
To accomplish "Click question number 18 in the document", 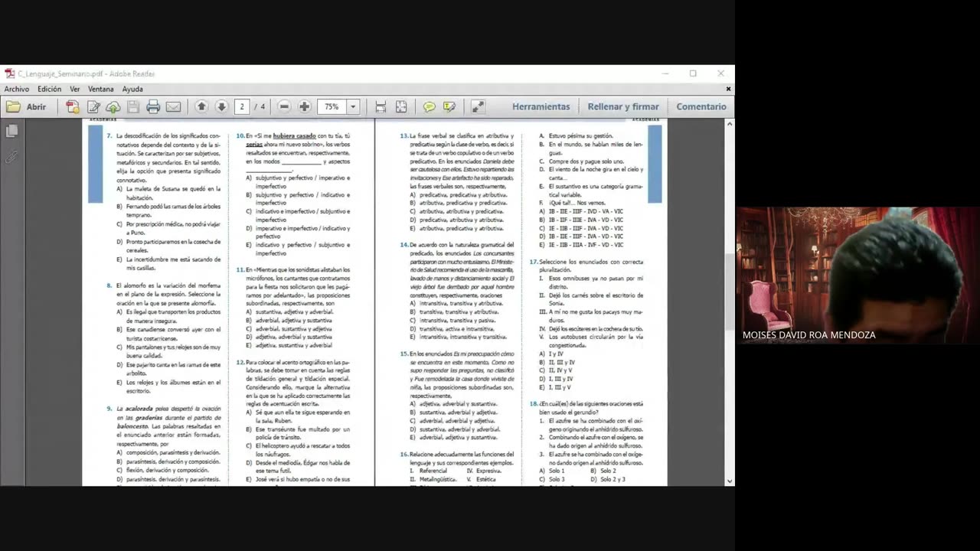I will 534,403.
